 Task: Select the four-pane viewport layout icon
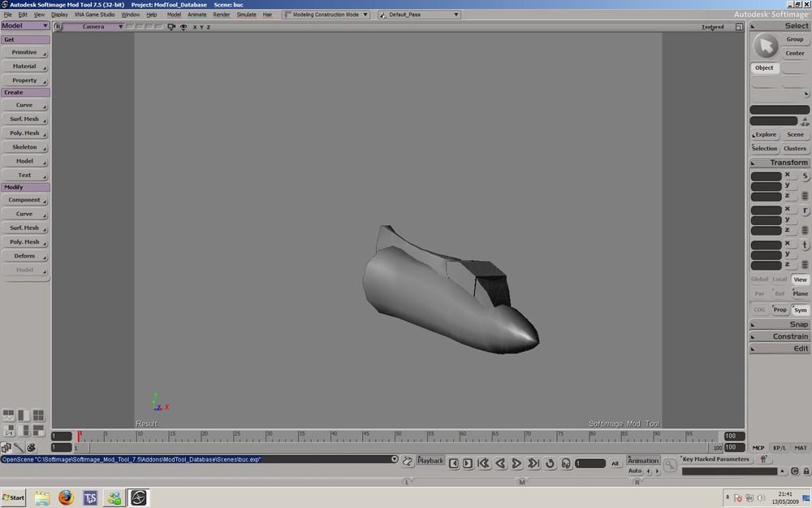[x=38, y=416]
